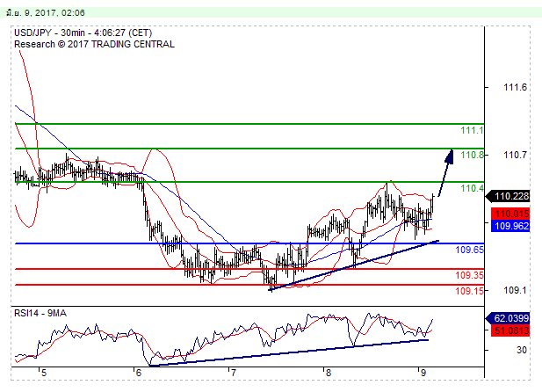The width and height of the screenshot is (542, 392).
Task: Click the blue 109.65 pivot label
Action: (x=469, y=250)
